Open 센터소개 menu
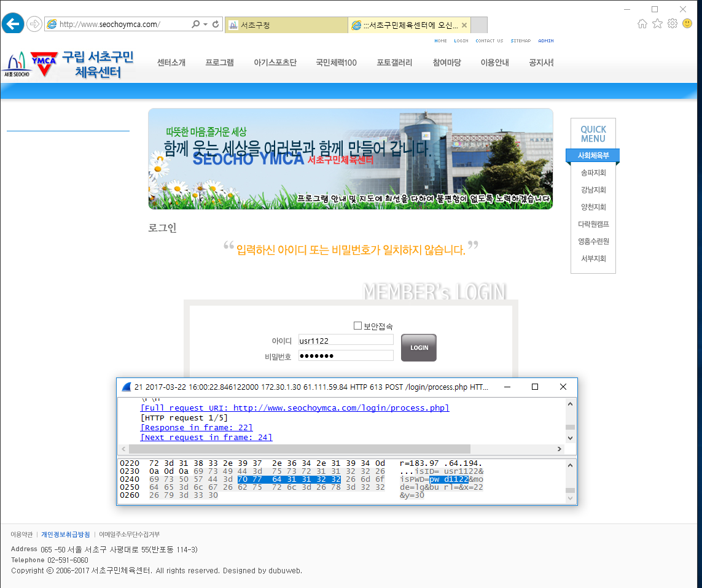The height and width of the screenshot is (588, 702). pyautogui.click(x=171, y=63)
